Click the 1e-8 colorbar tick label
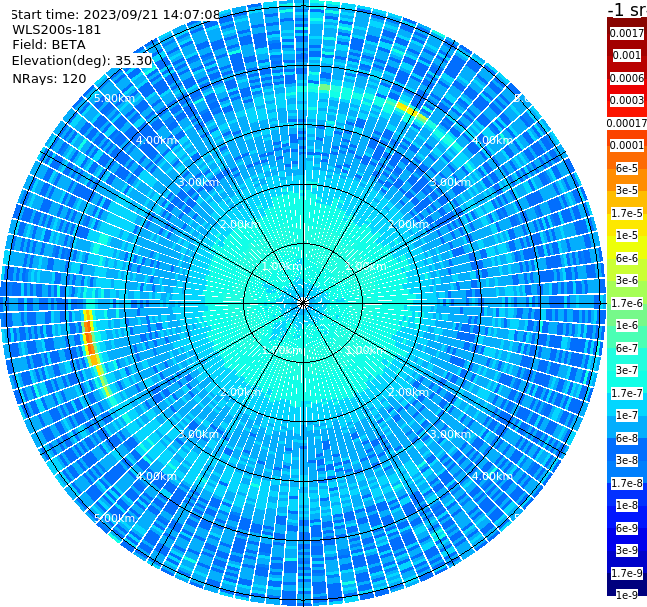The width and height of the screenshot is (647, 607). click(627, 505)
